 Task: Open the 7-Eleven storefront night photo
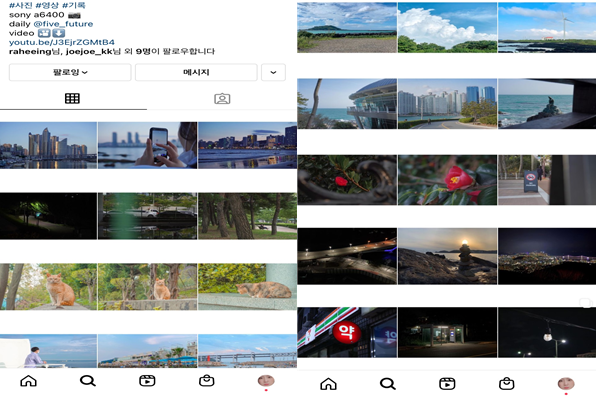click(x=347, y=332)
